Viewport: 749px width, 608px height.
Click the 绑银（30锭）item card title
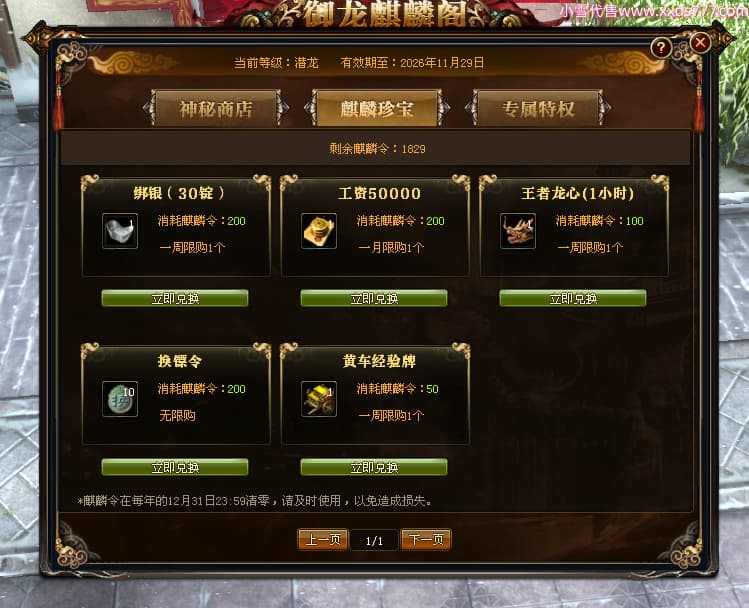click(179, 193)
